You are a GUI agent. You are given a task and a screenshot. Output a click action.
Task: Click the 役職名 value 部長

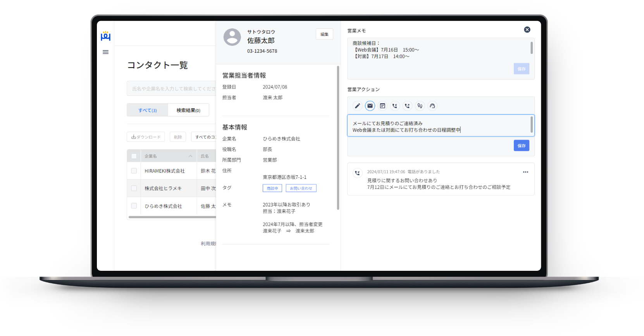(x=267, y=149)
